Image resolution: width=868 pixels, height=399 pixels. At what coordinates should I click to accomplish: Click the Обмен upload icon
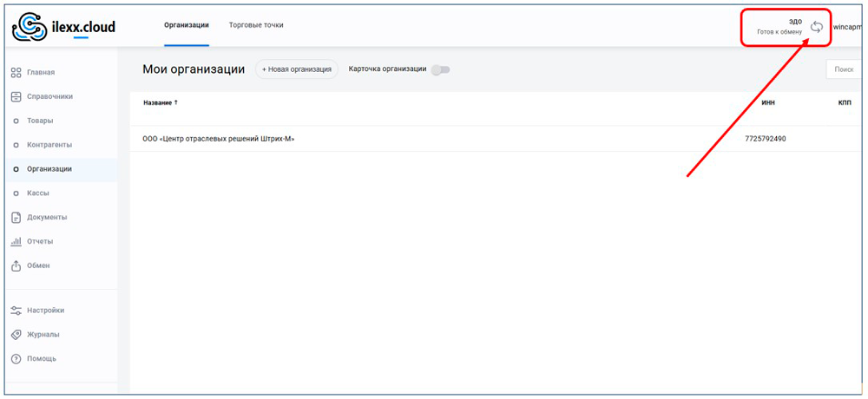coord(16,265)
